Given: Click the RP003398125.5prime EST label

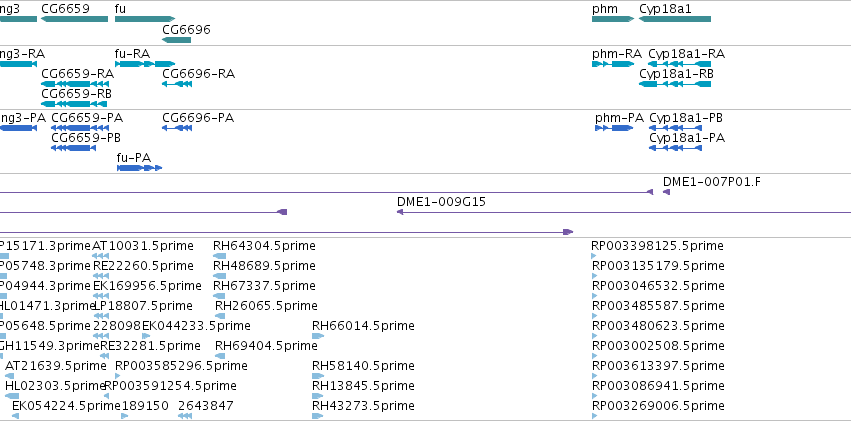Looking at the screenshot, I should tap(657, 246).
